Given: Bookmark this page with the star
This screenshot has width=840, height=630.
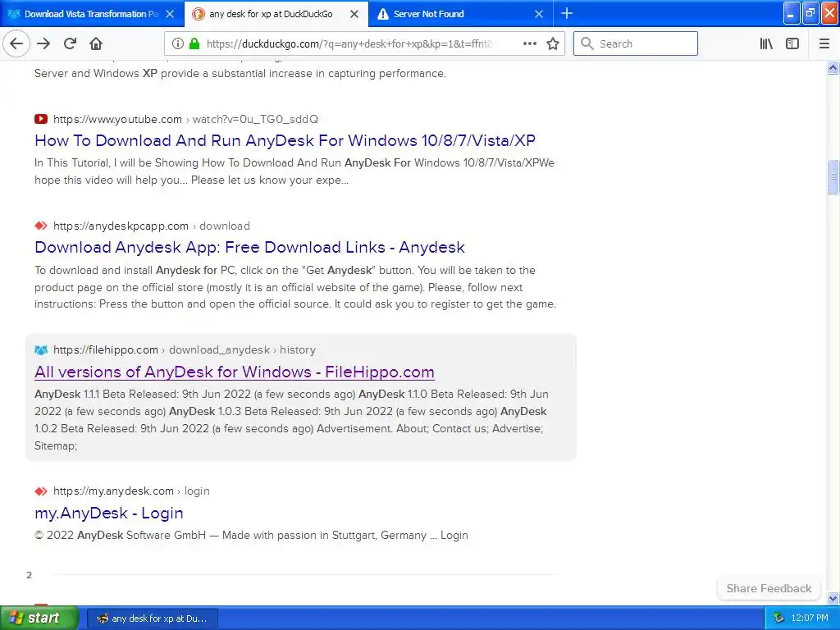Looking at the screenshot, I should pos(553,43).
